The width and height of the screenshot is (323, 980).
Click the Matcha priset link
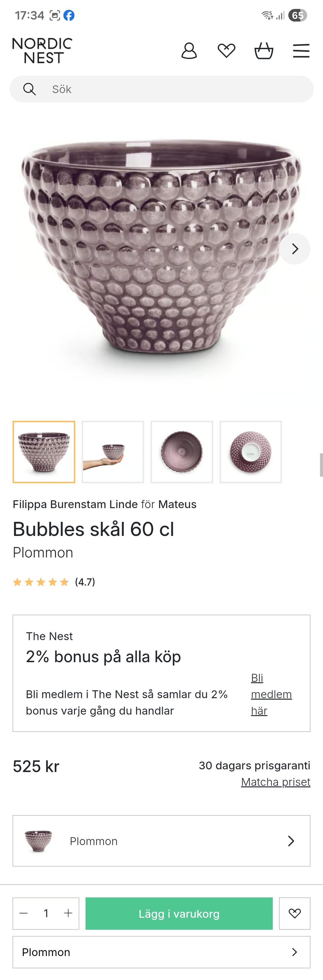tap(276, 782)
